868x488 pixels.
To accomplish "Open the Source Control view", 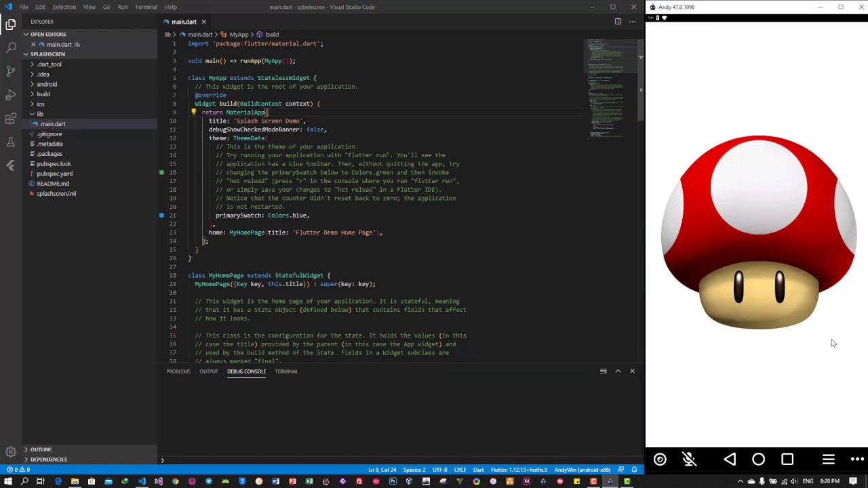I will pyautogui.click(x=10, y=71).
